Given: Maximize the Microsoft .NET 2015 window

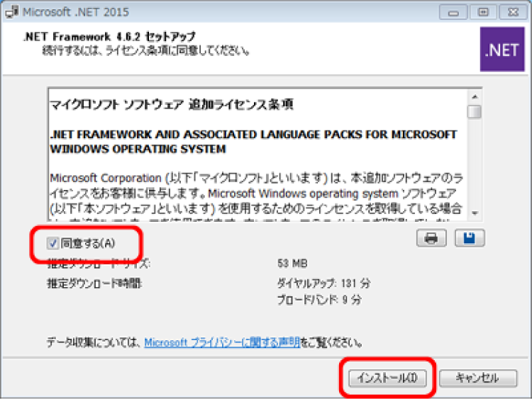Looking at the screenshot, I should click(483, 13).
